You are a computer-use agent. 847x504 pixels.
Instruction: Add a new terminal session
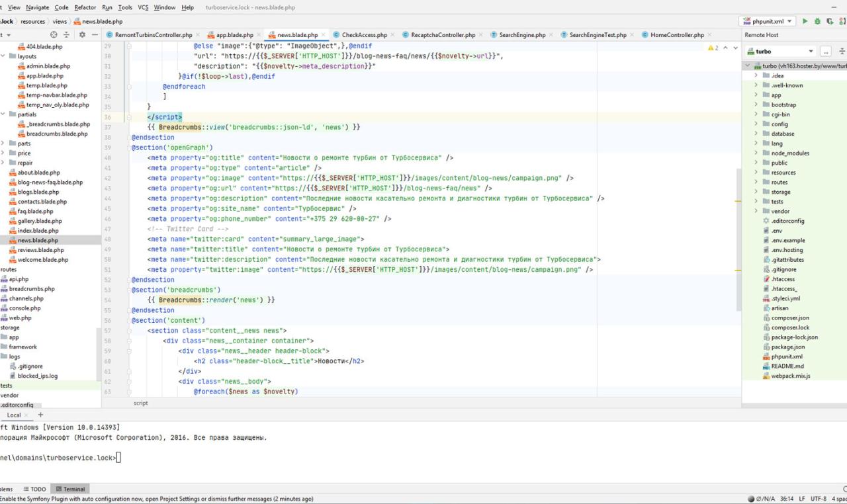point(40,415)
